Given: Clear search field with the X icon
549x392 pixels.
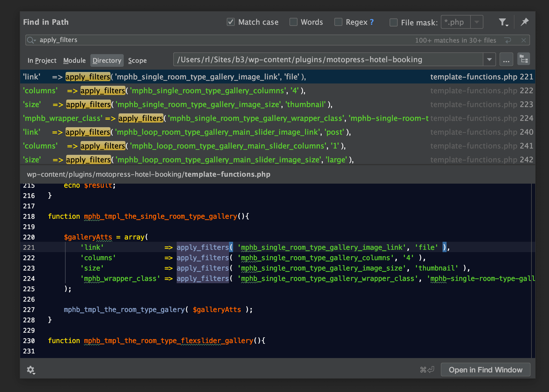Looking at the screenshot, I should point(524,40).
